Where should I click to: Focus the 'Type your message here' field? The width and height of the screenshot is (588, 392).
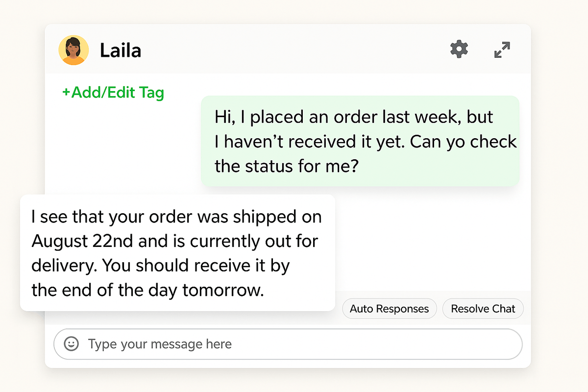(x=294, y=344)
